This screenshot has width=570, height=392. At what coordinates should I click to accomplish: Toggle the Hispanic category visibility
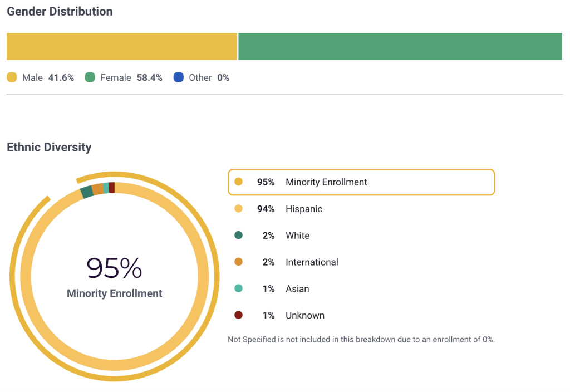tap(304, 209)
